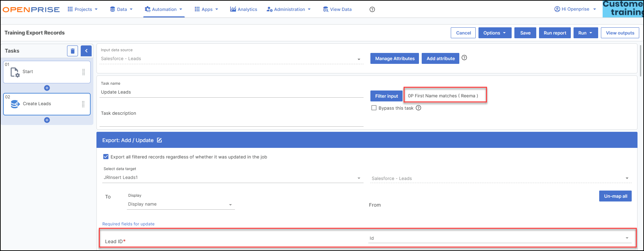Screen dimensions: 644x251
Task: Click the Un-map all button
Action: point(615,196)
